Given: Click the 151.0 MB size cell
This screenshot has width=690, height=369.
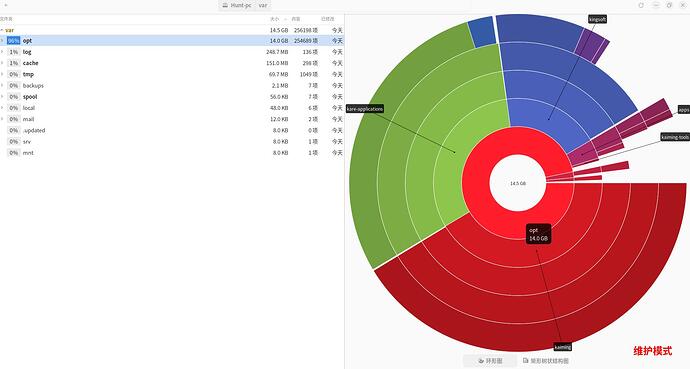Looking at the screenshot, I should (277, 63).
